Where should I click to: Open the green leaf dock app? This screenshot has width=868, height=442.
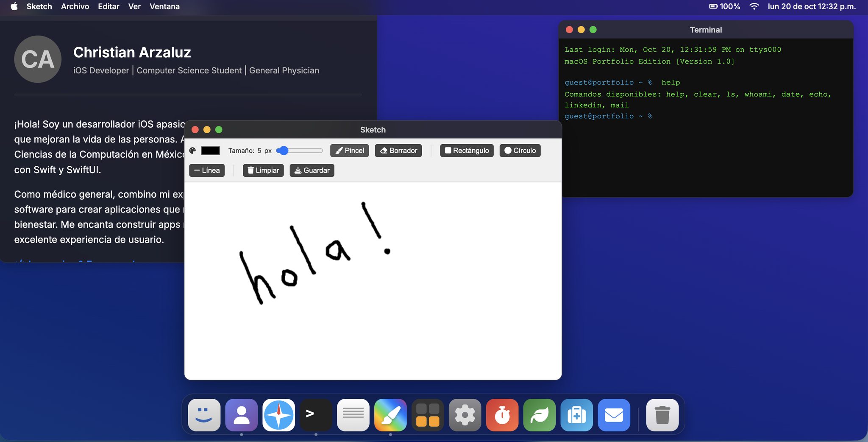click(540, 415)
